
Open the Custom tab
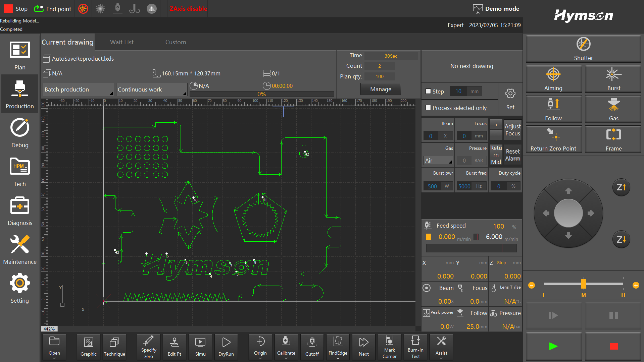[x=176, y=42]
